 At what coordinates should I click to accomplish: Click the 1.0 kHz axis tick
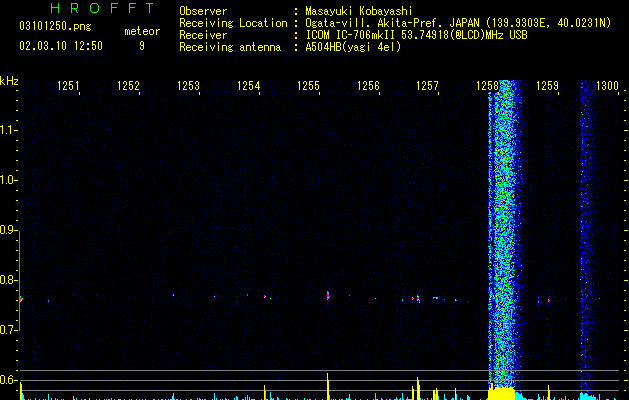[x=8, y=180]
